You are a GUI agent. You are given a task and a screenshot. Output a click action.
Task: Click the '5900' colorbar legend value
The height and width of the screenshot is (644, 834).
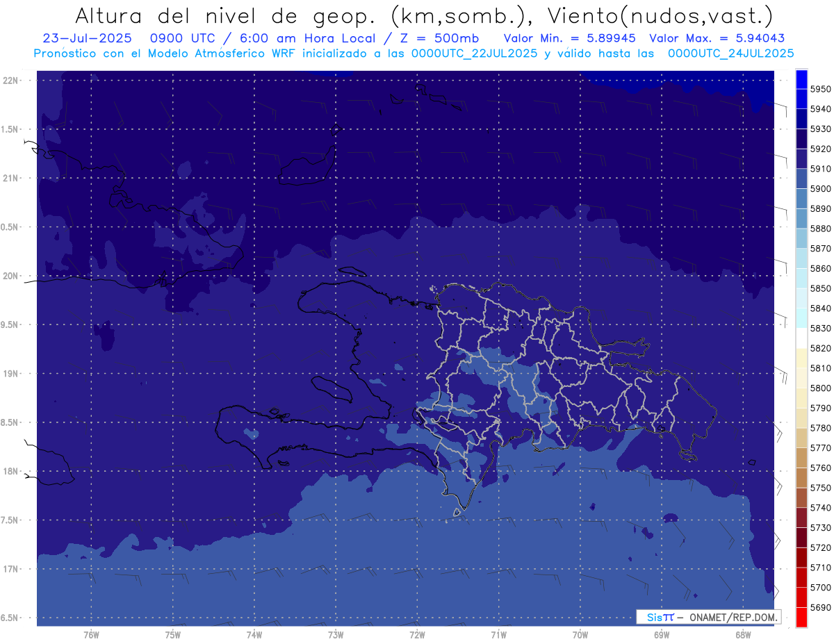pyautogui.click(x=820, y=189)
